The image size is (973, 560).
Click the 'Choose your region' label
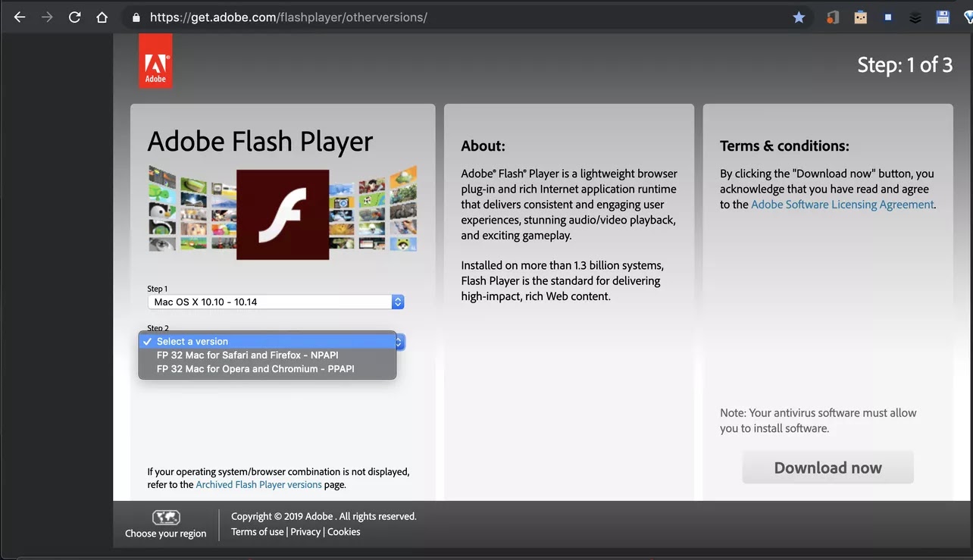166,533
